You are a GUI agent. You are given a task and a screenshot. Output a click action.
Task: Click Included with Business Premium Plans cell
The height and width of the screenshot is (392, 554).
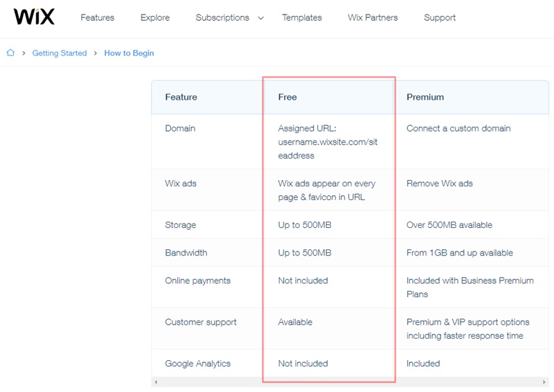[470, 287]
